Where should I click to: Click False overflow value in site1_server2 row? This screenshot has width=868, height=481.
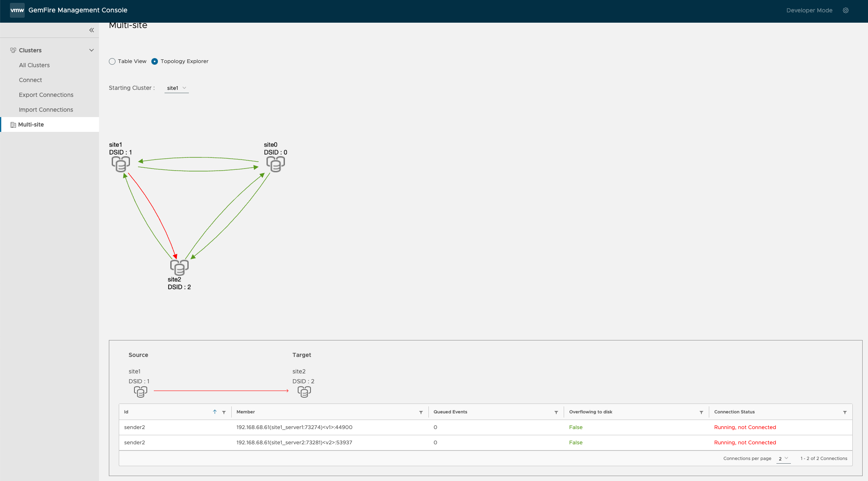pos(576,443)
